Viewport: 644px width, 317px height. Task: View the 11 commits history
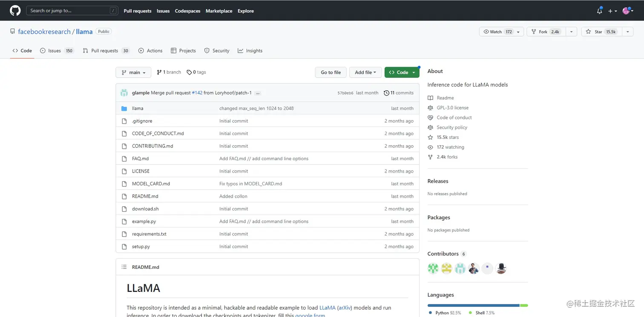(x=399, y=93)
